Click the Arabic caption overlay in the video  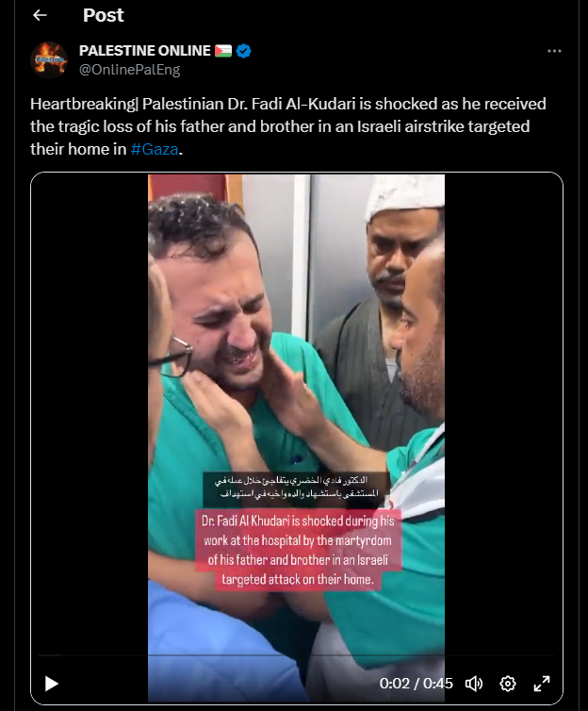tap(297, 487)
